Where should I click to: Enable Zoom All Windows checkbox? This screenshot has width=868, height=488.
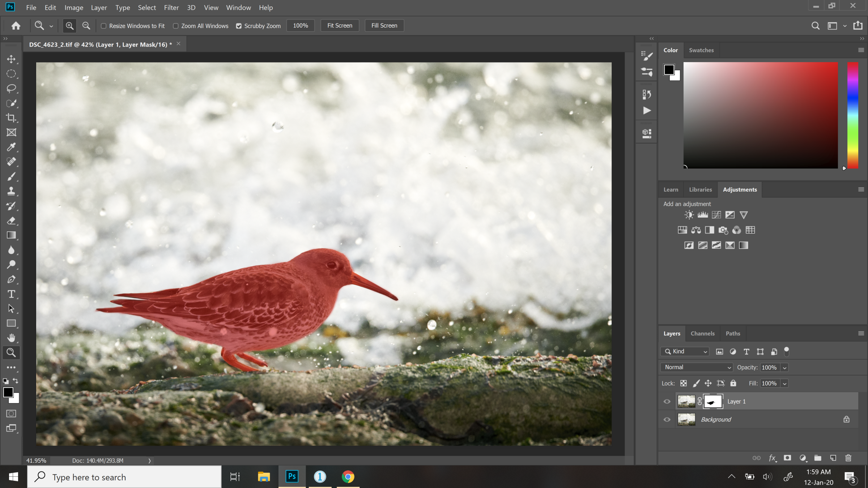(176, 26)
